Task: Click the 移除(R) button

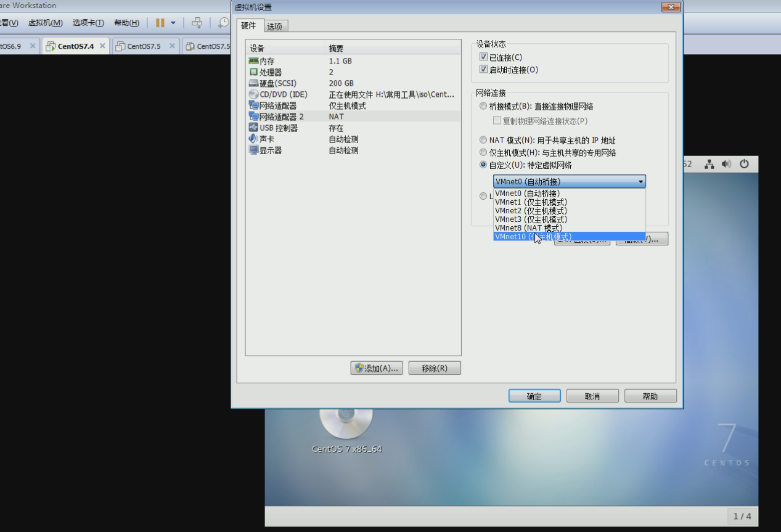Action: [435, 368]
